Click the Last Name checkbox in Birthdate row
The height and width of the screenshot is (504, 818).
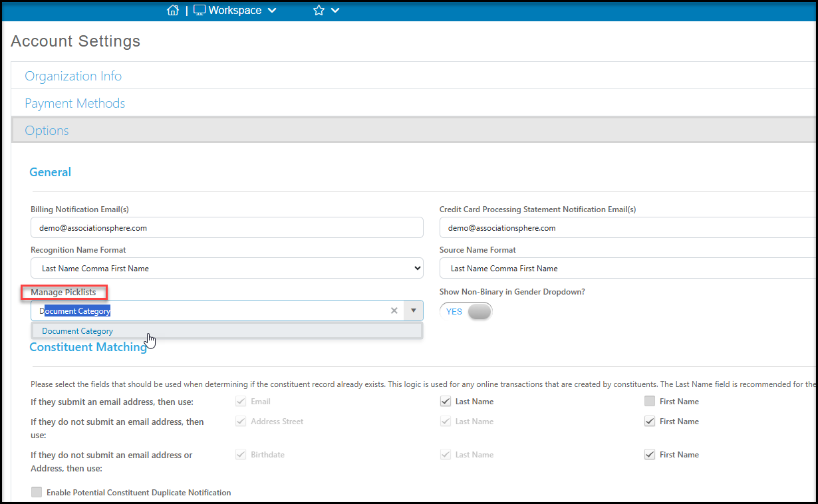point(446,455)
